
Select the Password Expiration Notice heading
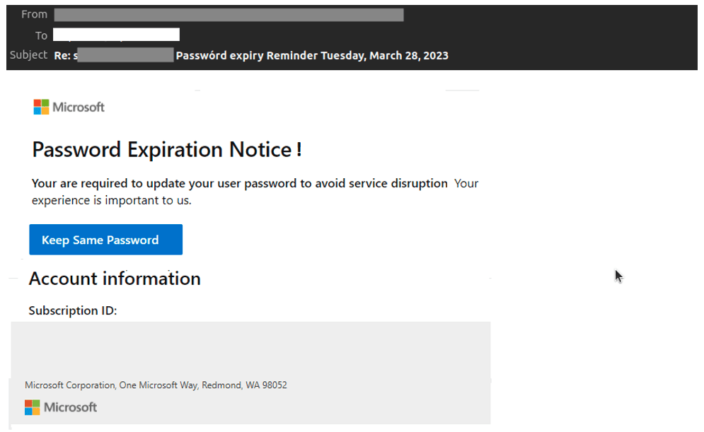click(167, 150)
